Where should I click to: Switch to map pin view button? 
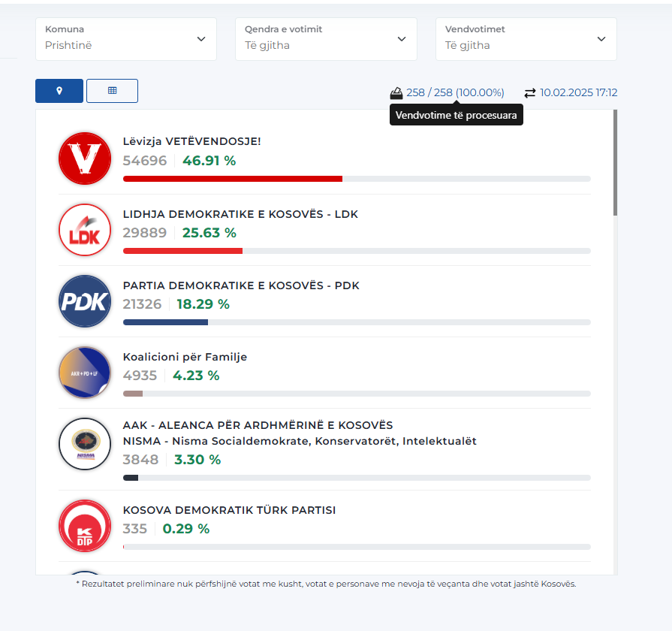point(59,91)
